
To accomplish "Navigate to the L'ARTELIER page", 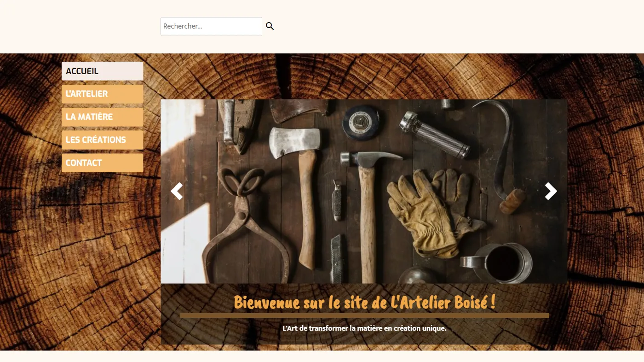I will 102,94.
